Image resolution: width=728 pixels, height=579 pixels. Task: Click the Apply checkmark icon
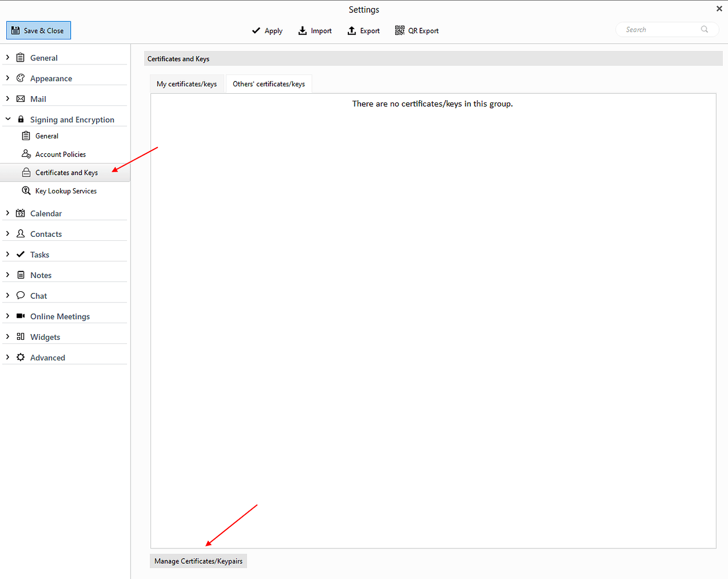[x=256, y=31]
